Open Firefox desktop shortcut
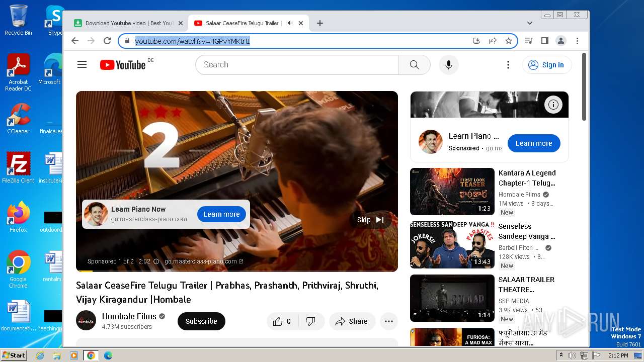644x362 pixels. pos(18,217)
